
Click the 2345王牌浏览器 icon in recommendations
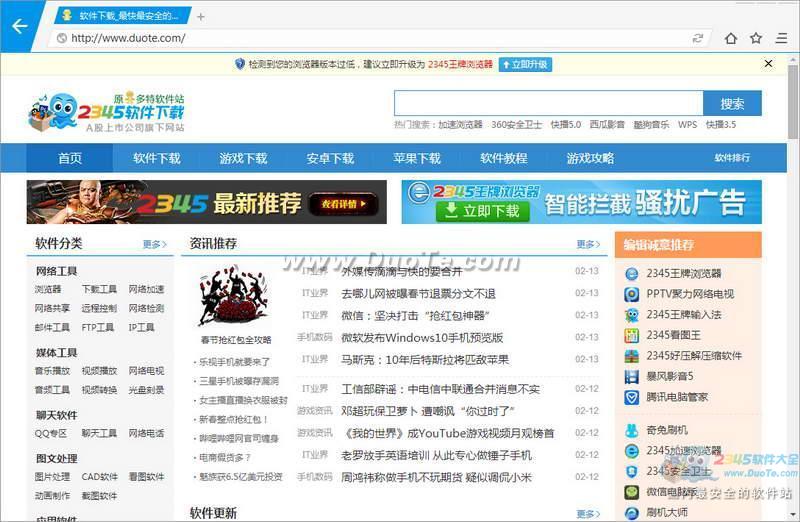pyautogui.click(x=632, y=274)
